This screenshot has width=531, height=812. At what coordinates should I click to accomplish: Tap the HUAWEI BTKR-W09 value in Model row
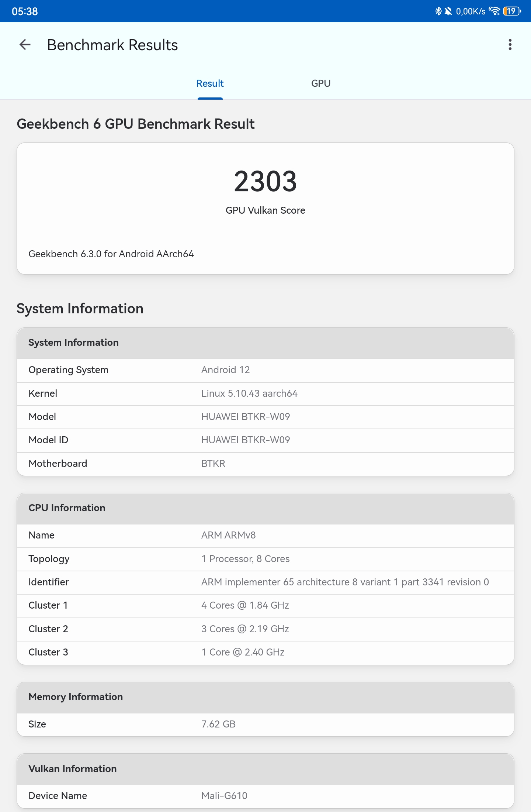click(x=246, y=417)
